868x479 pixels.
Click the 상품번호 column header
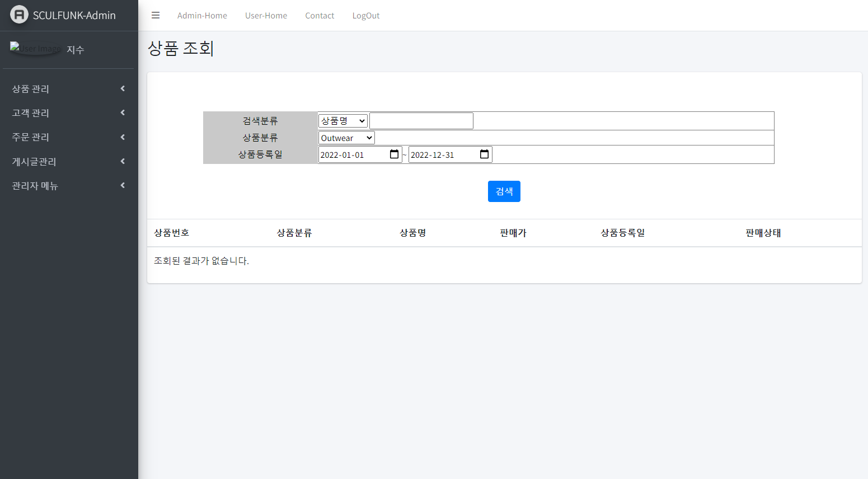pyautogui.click(x=172, y=233)
